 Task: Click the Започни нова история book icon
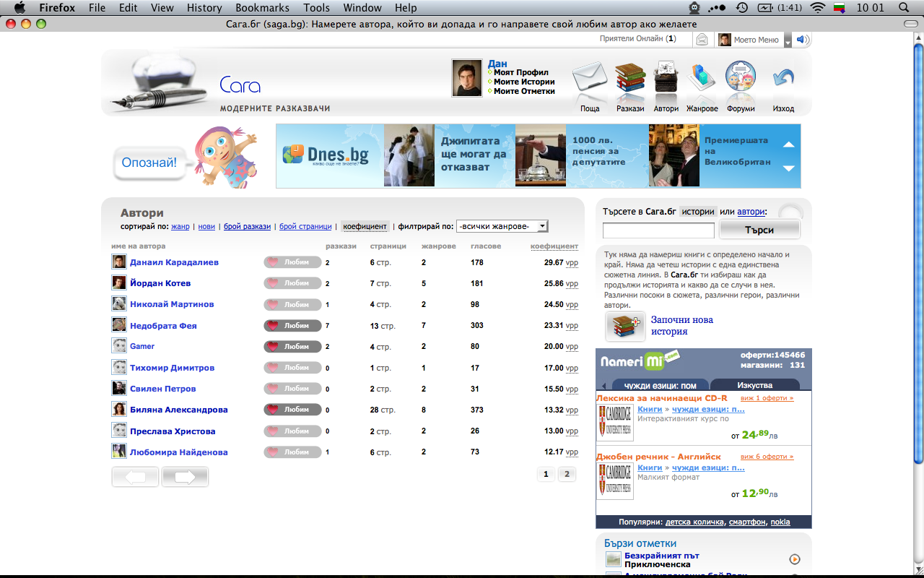pos(625,327)
